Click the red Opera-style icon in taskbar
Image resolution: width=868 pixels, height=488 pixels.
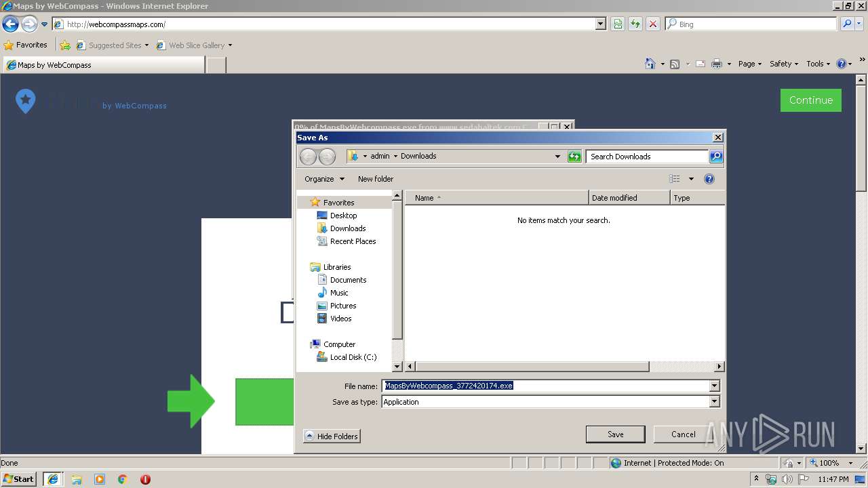[145, 479]
